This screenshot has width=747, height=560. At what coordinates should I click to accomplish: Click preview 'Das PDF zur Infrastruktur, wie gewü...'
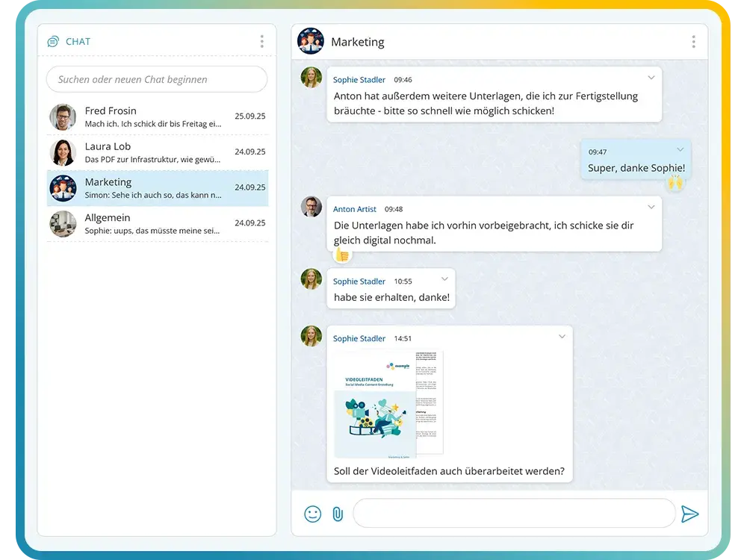(x=152, y=160)
